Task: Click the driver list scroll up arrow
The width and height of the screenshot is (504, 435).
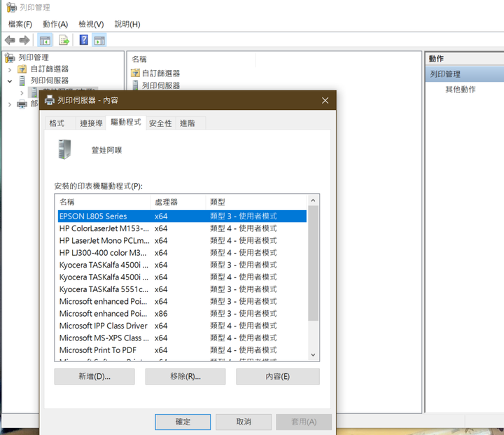Action: tap(313, 200)
